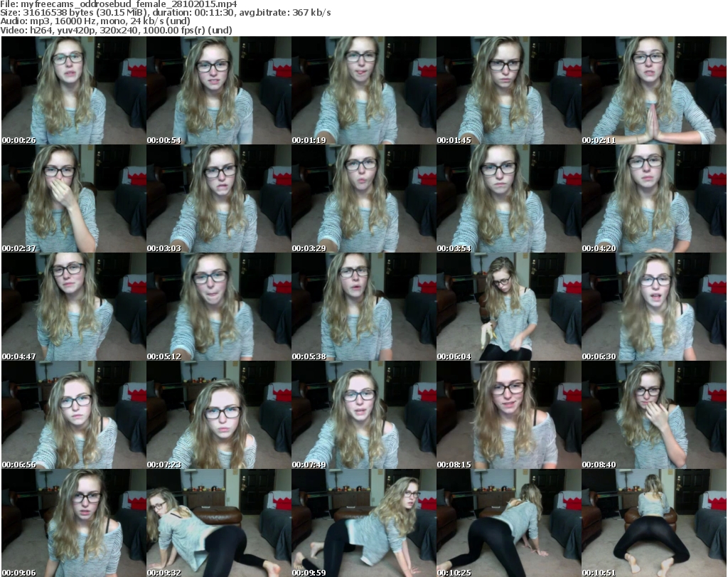Click the 'File: myfreecams_oddrosebud_female_28102015.mp4' line
Screen dimensions: 728x577
tap(119, 4)
